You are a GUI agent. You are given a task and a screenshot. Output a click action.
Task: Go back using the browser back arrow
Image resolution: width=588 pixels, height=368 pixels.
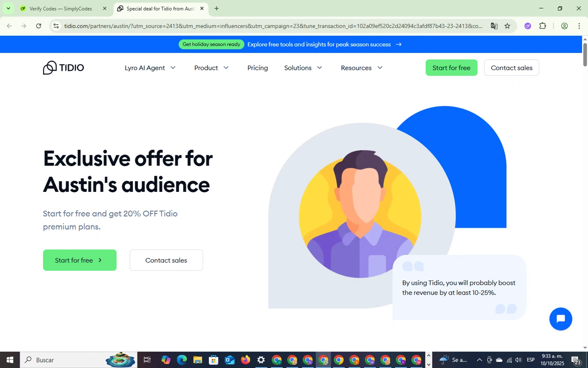[9, 26]
